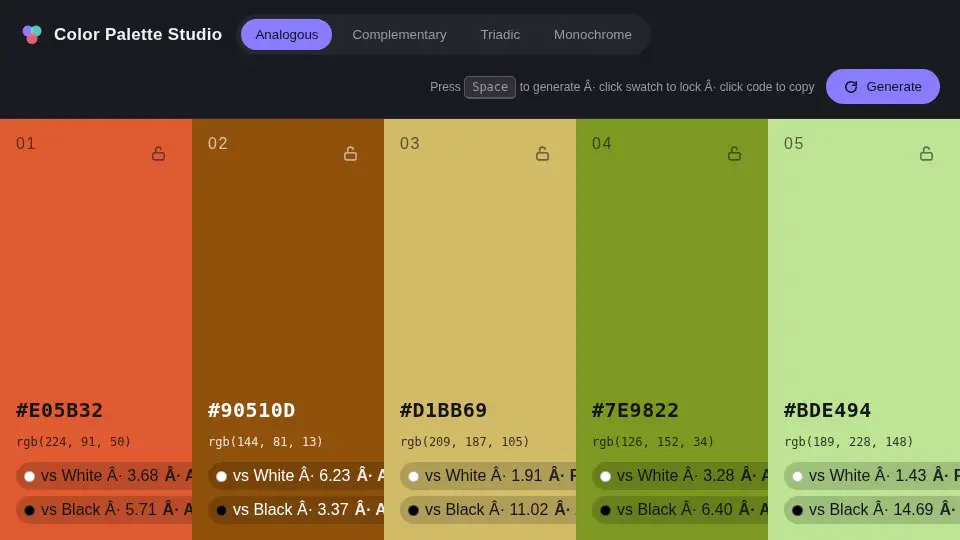Lock swatch 01 with its padlock icon

coord(159,153)
